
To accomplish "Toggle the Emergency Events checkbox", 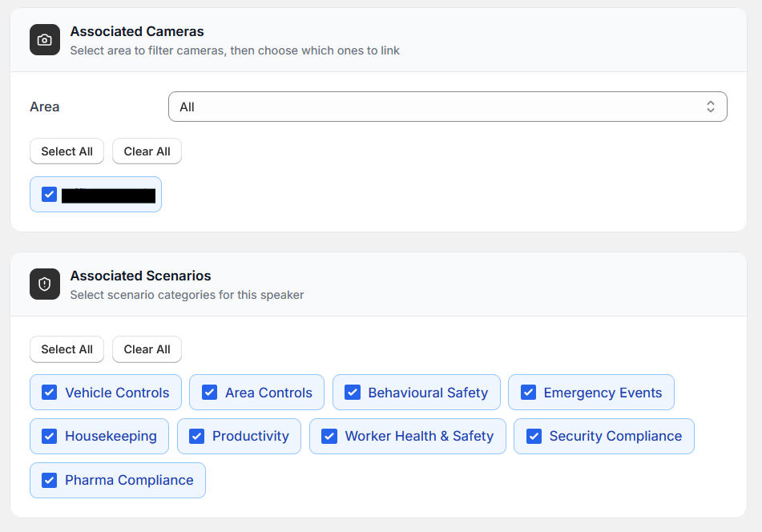I will tap(528, 393).
